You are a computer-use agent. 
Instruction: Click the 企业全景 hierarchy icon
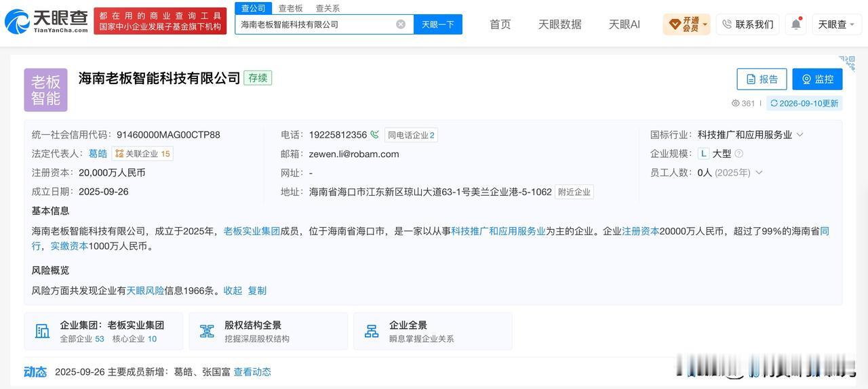coord(372,331)
